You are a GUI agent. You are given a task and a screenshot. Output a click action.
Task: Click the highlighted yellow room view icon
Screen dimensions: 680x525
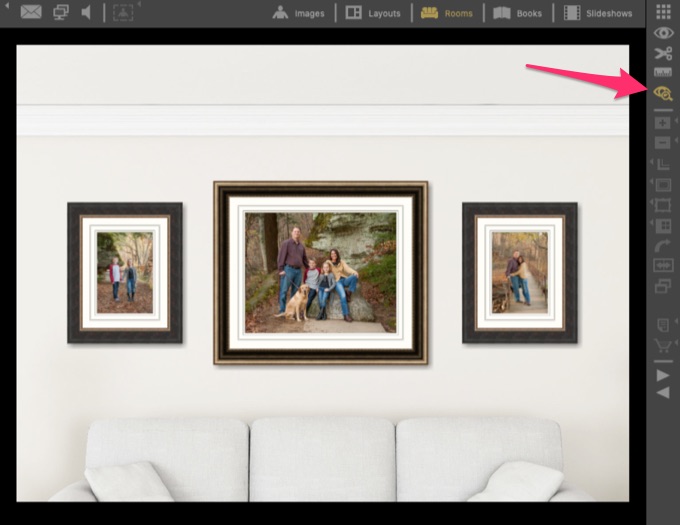(x=662, y=93)
